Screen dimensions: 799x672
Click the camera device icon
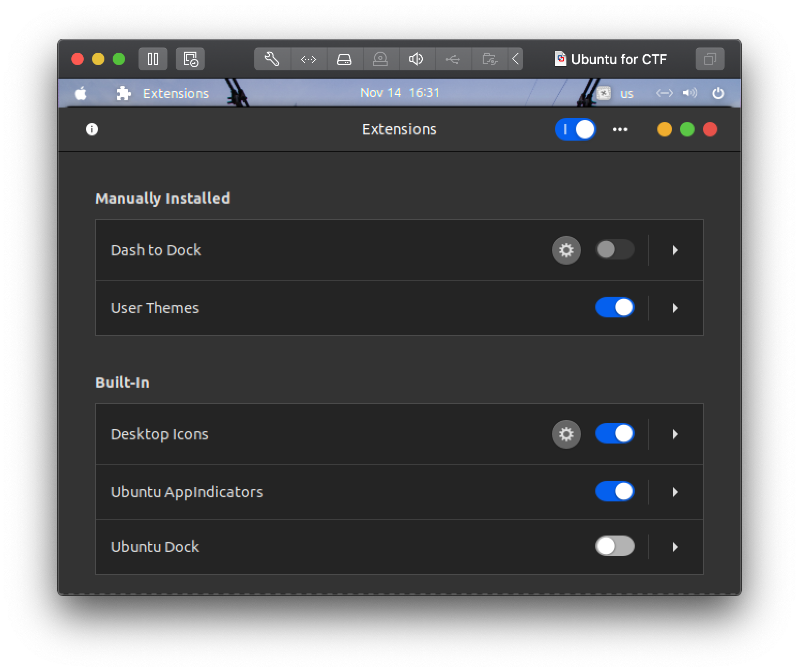(x=381, y=59)
